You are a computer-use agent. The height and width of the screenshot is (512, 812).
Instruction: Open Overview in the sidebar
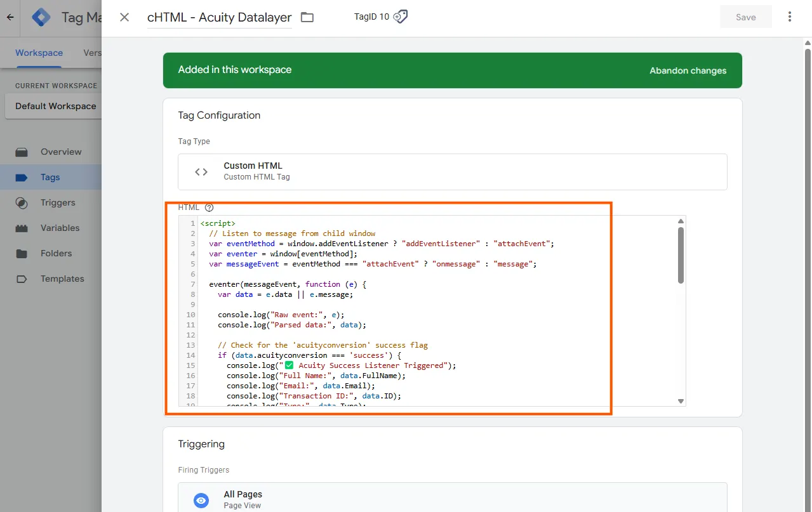pos(61,152)
